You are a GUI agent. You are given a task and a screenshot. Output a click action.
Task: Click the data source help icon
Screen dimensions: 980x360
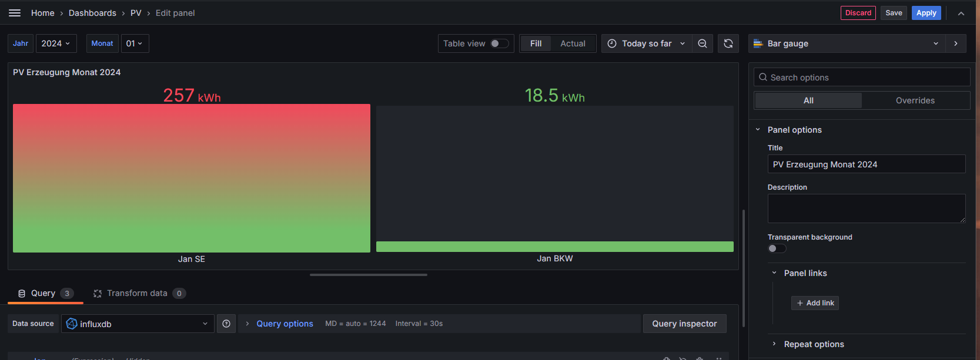[226, 324]
